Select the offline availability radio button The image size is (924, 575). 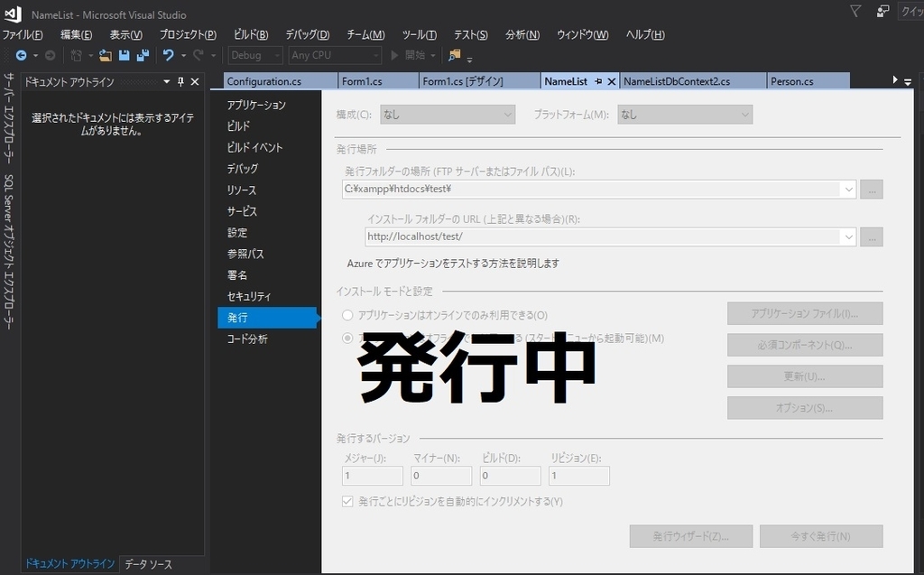point(346,338)
